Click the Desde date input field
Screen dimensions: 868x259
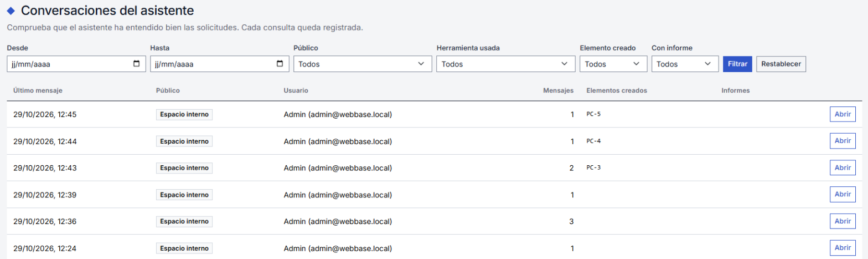76,64
